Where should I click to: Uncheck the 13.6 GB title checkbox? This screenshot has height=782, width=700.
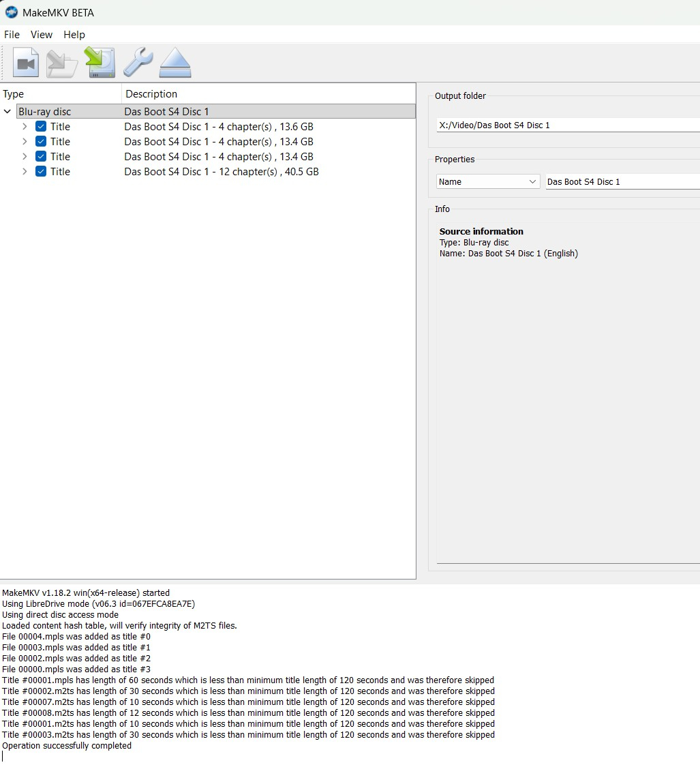point(41,127)
